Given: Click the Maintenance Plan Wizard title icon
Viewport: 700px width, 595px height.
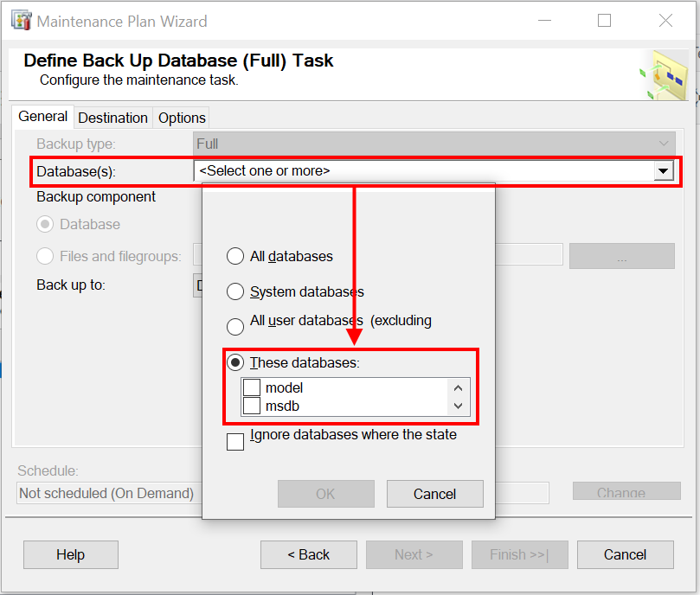Looking at the screenshot, I should pos(22,21).
